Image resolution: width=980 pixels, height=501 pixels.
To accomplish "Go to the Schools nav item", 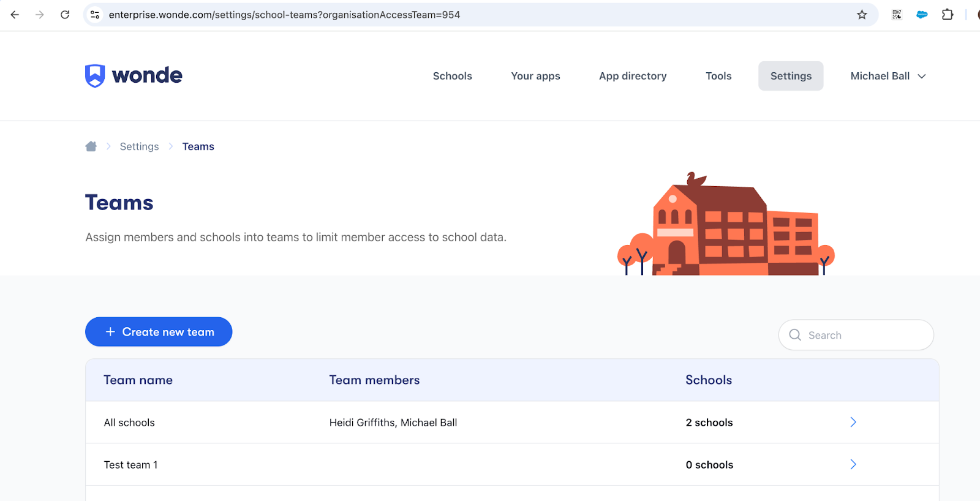I will (452, 76).
